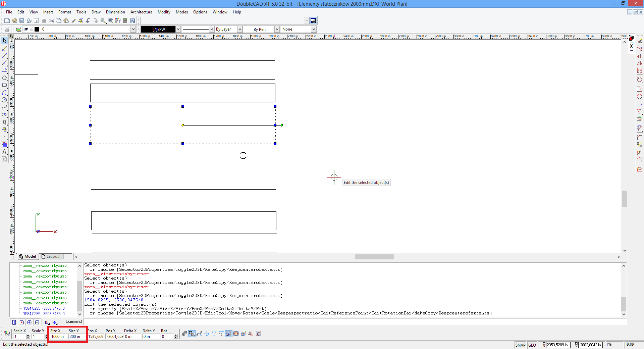
Task: Select the arrow Select tool
Action: (x=4, y=41)
